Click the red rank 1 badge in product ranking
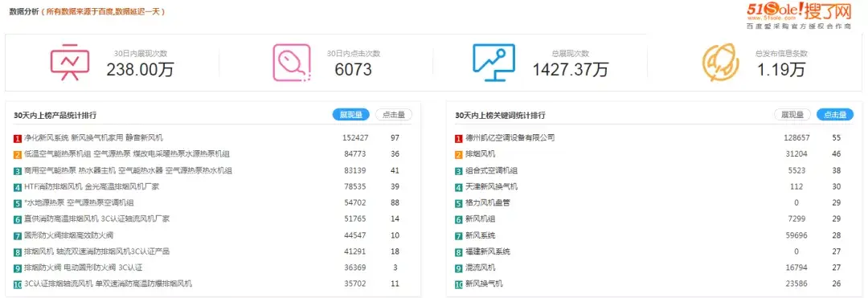This screenshot has height=298, width=868. (18, 138)
